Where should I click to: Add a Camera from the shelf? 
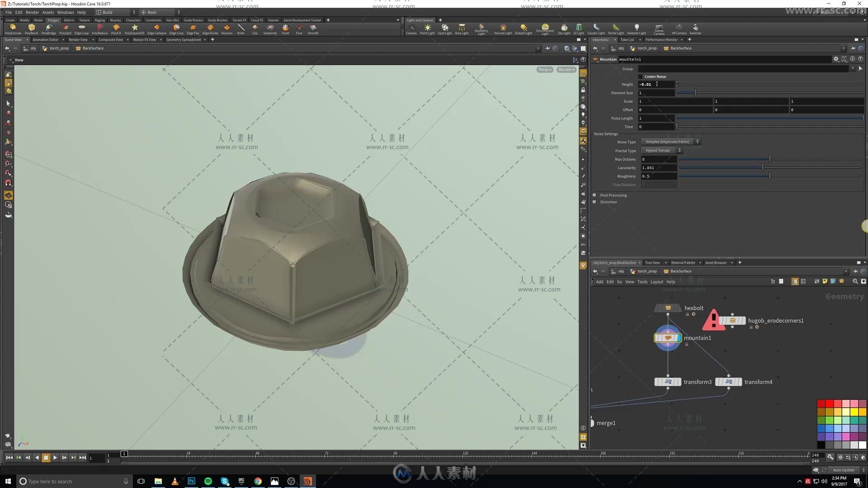pyautogui.click(x=411, y=29)
